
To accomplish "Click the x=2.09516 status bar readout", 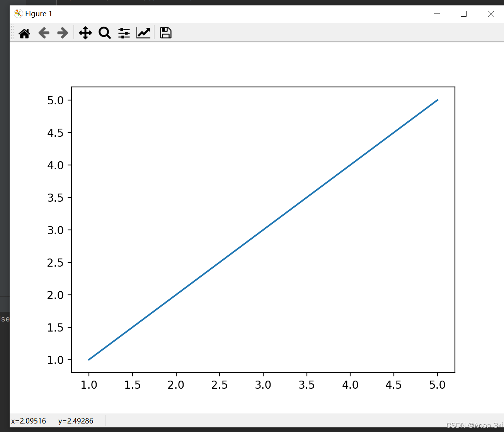I will point(29,421).
